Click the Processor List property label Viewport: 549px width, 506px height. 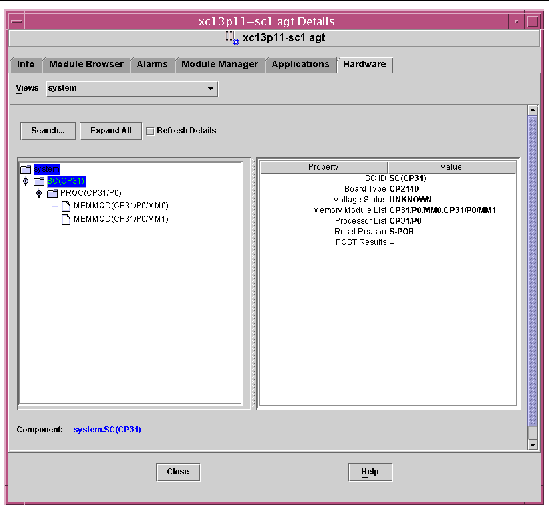tap(361, 221)
